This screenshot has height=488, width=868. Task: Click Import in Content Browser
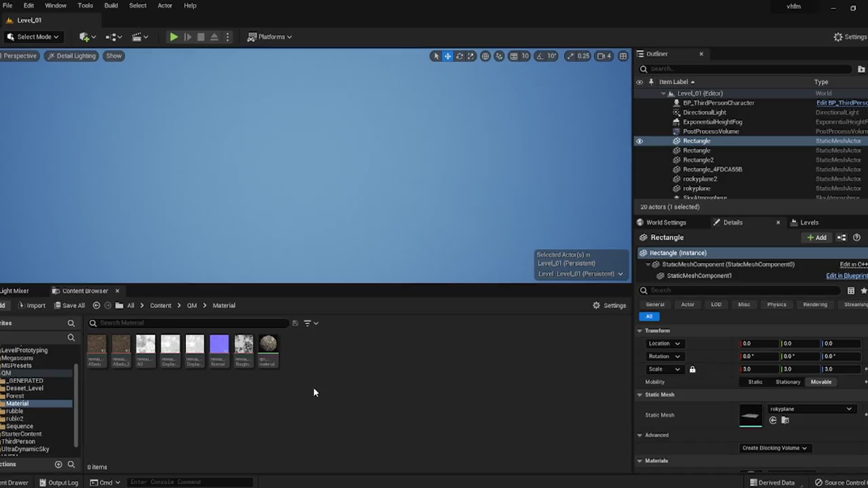pyautogui.click(x=32, y=305)
